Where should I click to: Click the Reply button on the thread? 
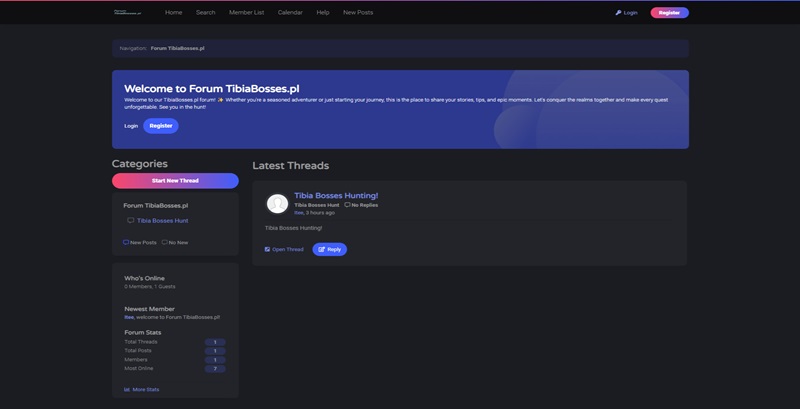point(330,249)
